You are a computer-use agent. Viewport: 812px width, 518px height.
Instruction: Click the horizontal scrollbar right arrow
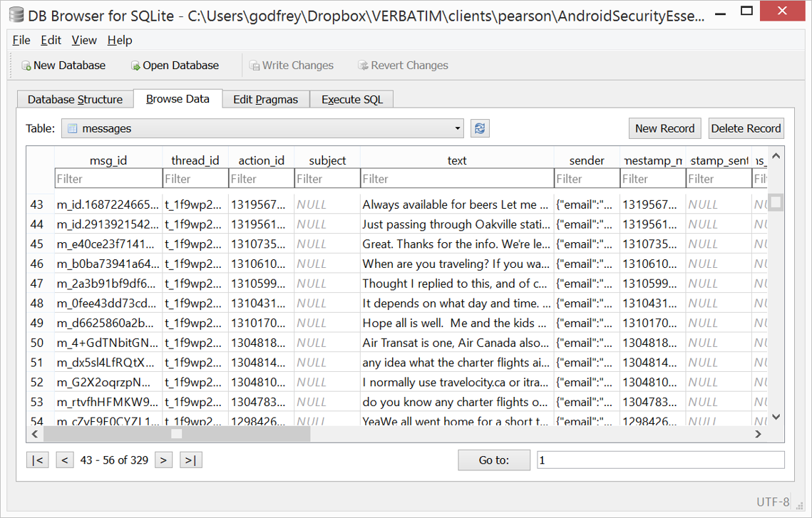(x=759, y=434)
